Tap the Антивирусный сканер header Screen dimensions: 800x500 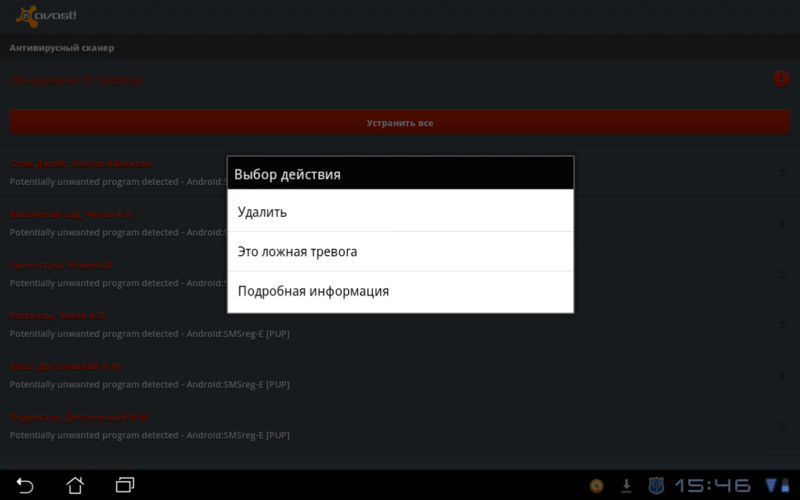point(62,47)
